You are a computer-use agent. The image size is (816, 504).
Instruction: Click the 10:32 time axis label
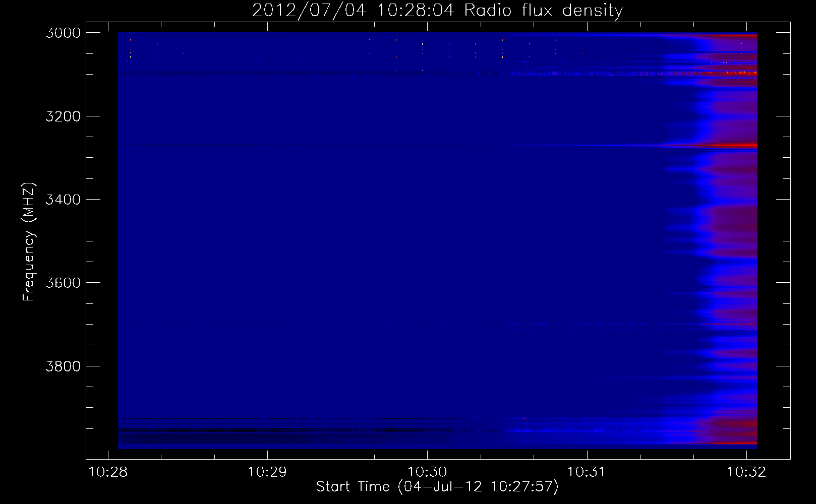(x=746, y=472)
